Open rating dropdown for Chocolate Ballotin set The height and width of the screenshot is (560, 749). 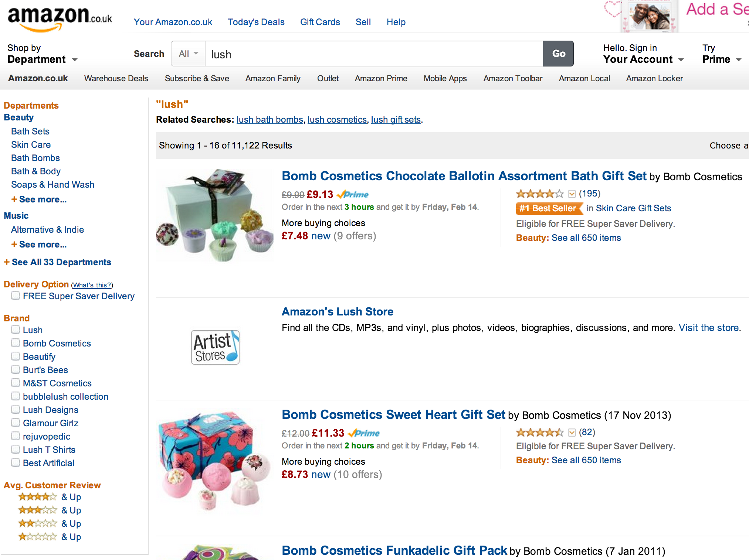572,194
